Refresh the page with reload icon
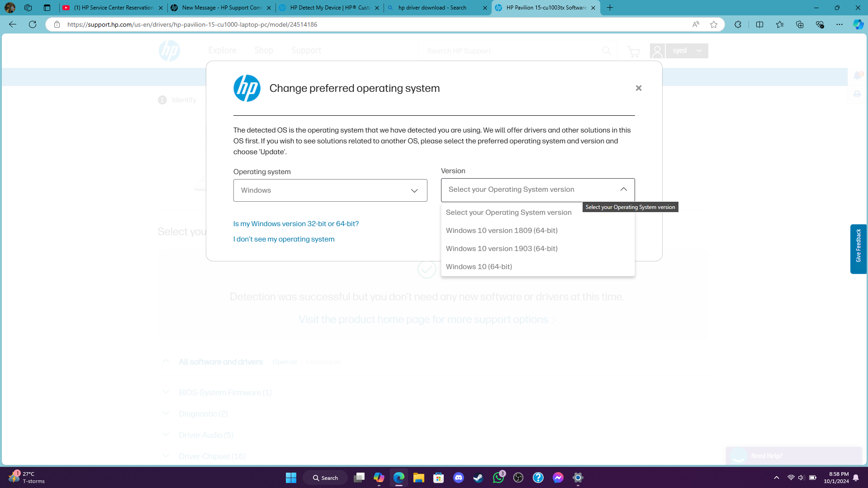The image size is (868, 488). coord(33,24)
